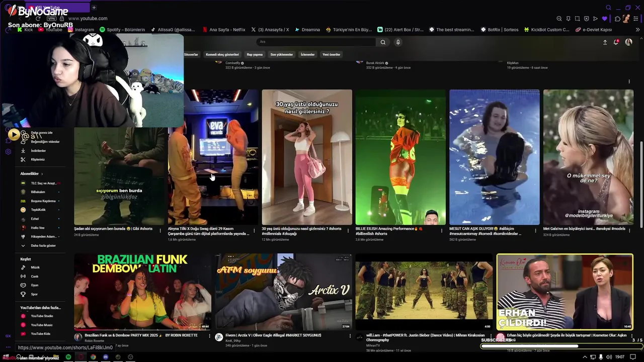Click the YouTube create/upload icon
The width and height of the screenshot is (644, 362).
pyautogui.click(x=605, y=42)
